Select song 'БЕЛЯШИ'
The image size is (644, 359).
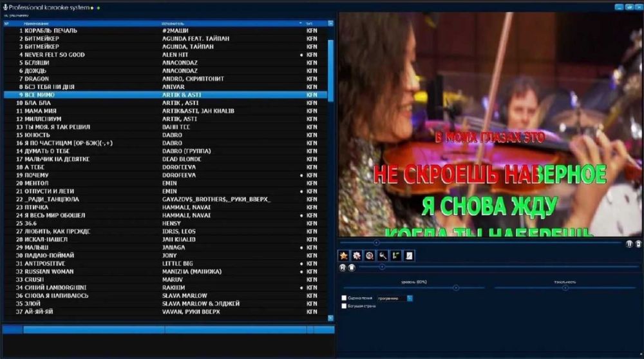(x=37, y=63)
